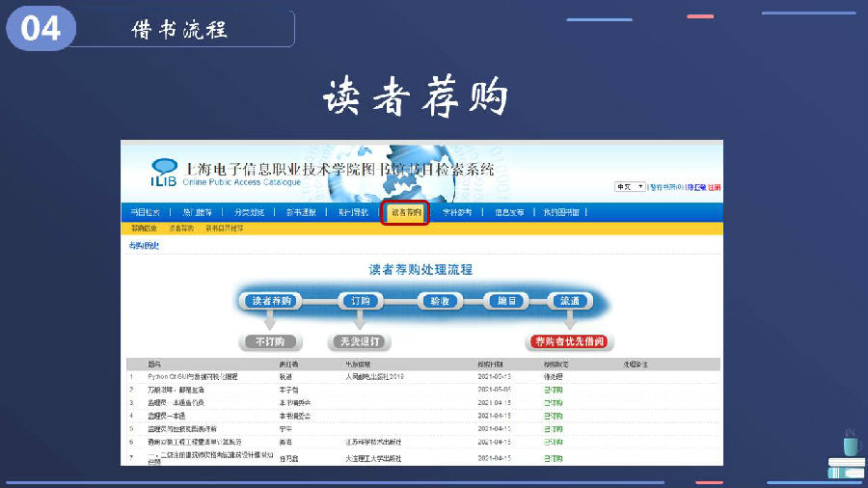Open the Python Qt GUI book title link

pos(192,376)
